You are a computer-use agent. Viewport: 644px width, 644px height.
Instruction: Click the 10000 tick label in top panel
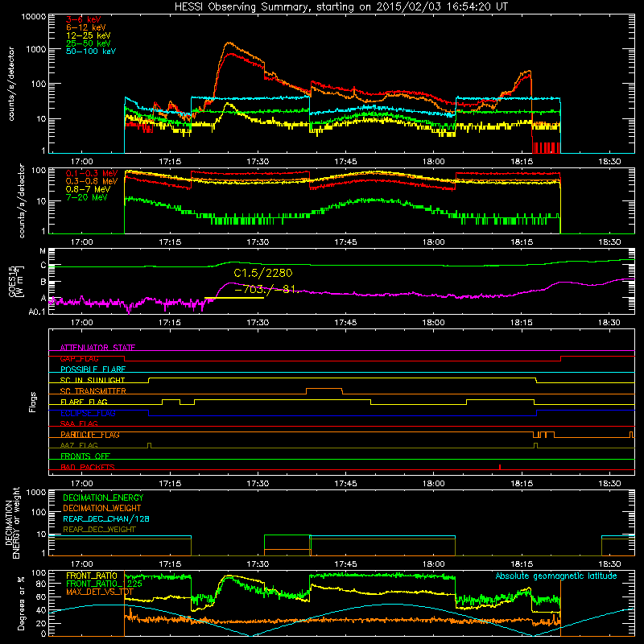(x=34, y=17)
